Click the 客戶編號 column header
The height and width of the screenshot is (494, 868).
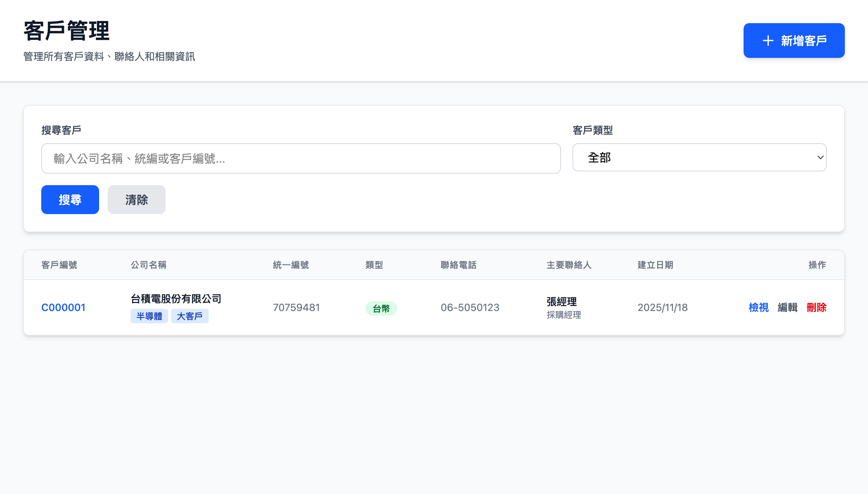click(x=59, y=265)
